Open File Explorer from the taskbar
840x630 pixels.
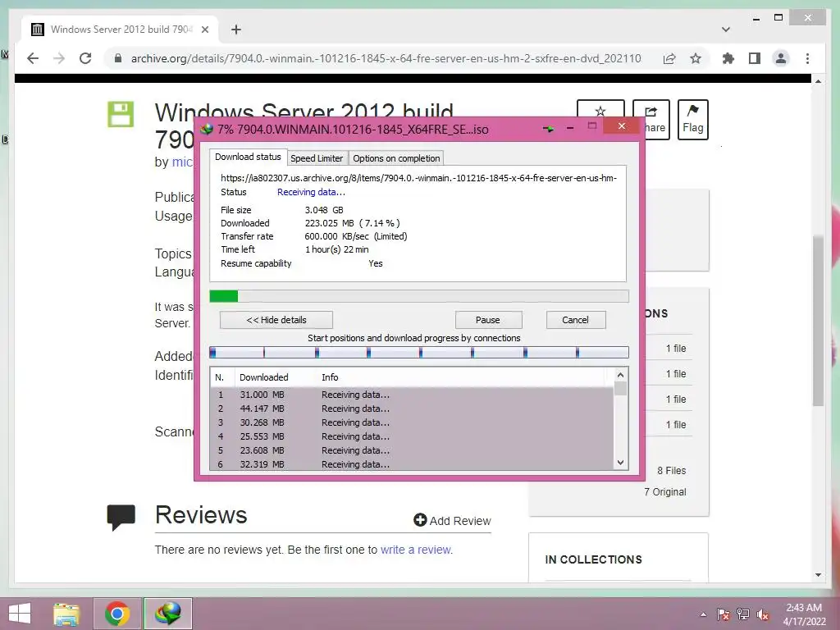(x=66, y=614)
